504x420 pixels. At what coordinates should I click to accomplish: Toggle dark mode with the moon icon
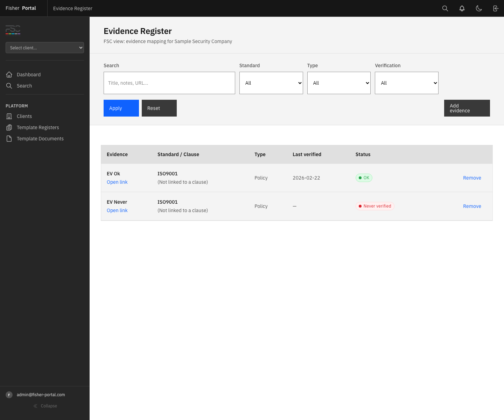click(479, 8)
